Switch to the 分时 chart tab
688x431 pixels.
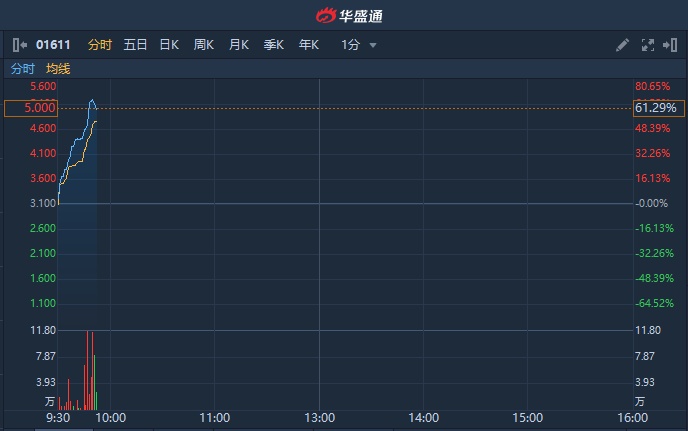coord(100,45)
